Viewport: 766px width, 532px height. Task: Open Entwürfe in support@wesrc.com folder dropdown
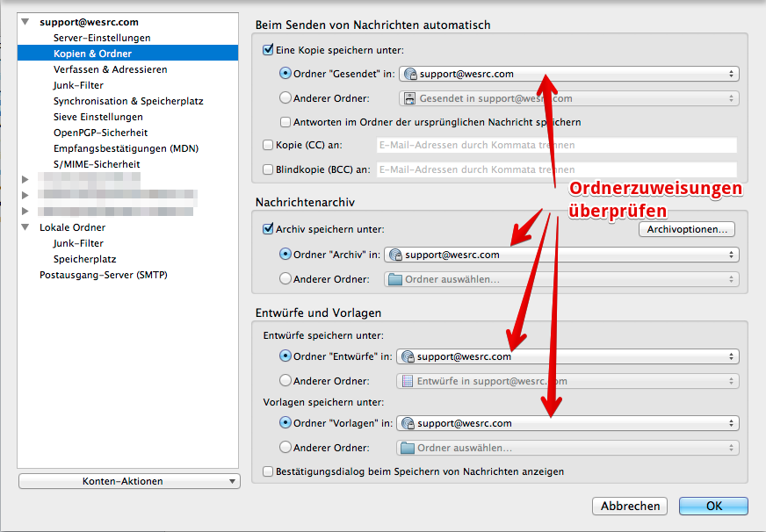tap(567, 381)
